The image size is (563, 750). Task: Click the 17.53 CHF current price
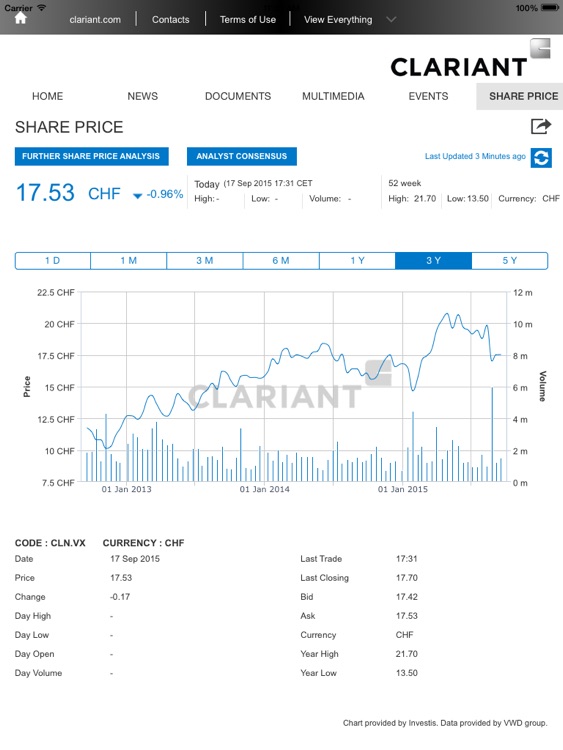[68, 193]
